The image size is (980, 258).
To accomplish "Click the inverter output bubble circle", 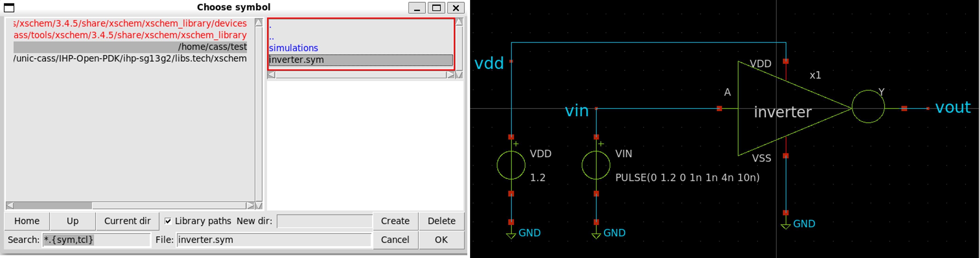I will pos(868,107).
